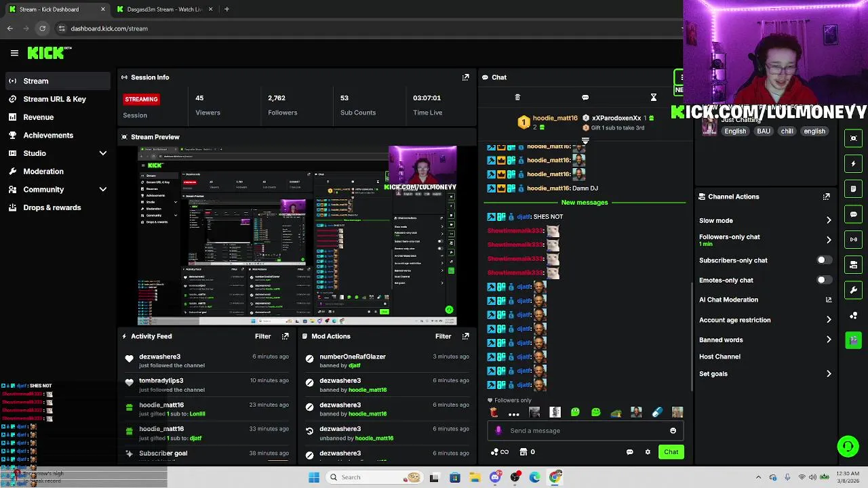Viewport: 868px width, 488px height.
Task: Click the Windows taskbar Search box
Action: [x=374, y=477]
